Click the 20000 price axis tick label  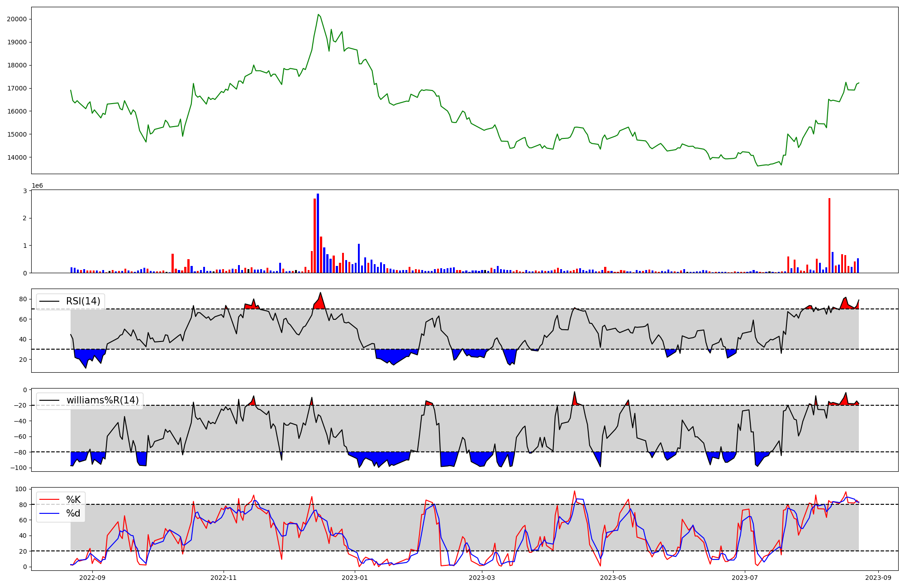tap(17, 19)
